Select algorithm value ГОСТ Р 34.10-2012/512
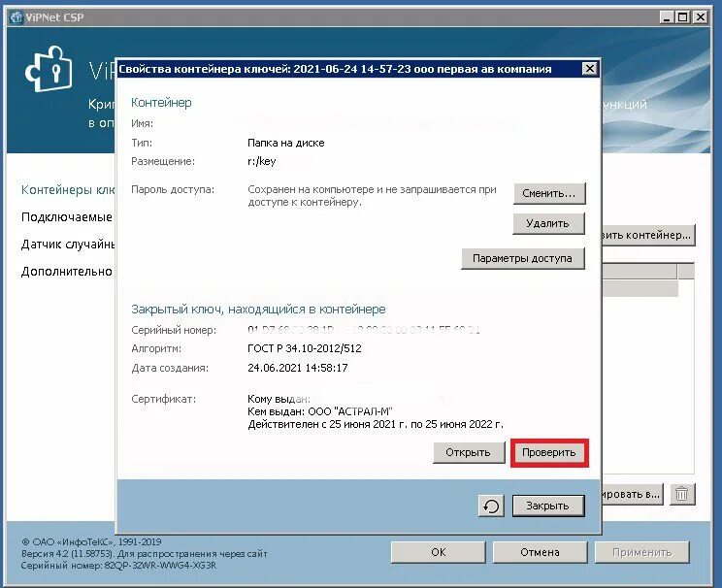 (305, 348)
